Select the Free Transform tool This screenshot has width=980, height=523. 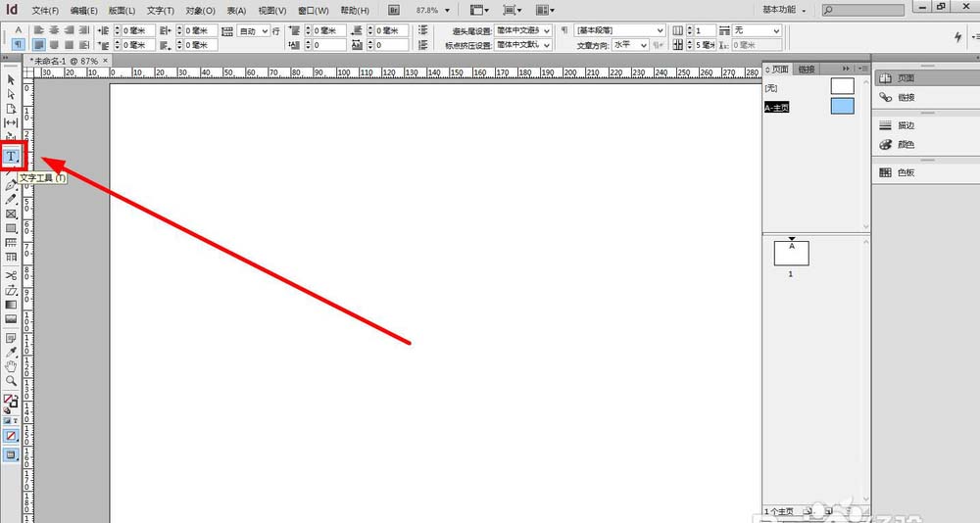pos(11,290)
